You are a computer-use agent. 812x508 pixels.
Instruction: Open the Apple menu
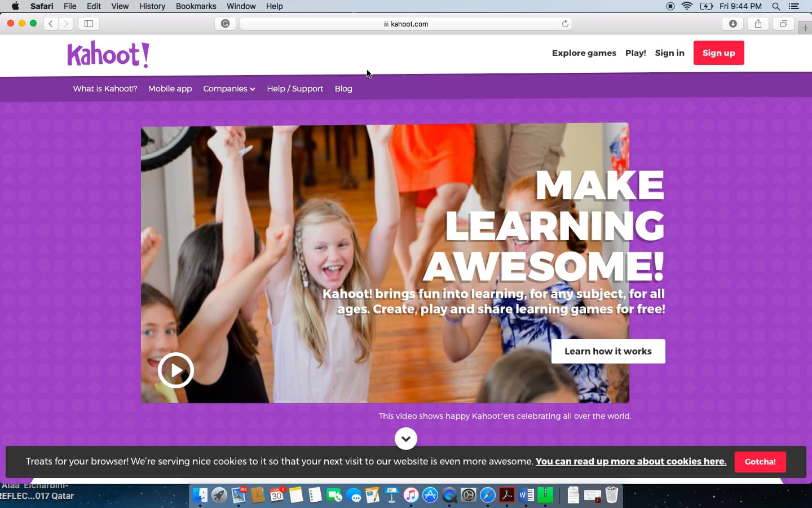(15, 6)
